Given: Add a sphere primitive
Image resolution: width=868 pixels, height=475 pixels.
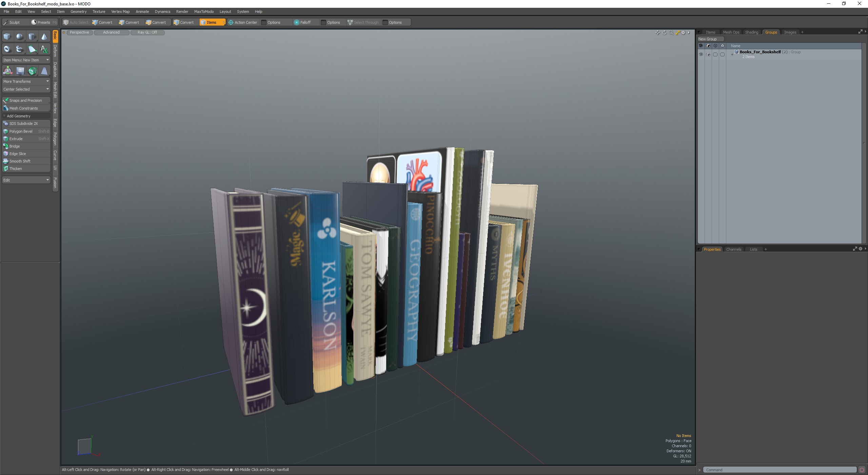Looking at the screenshot, I should (20, 37).
